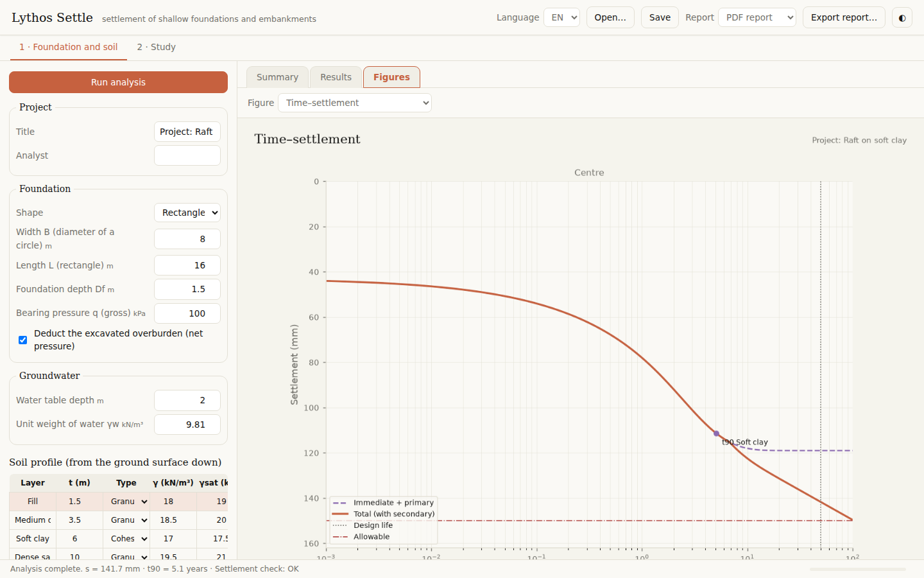Viewport: 924px width, 578px height.
Task: Select the Soft clay thickness cell 6
Action: 80,539
